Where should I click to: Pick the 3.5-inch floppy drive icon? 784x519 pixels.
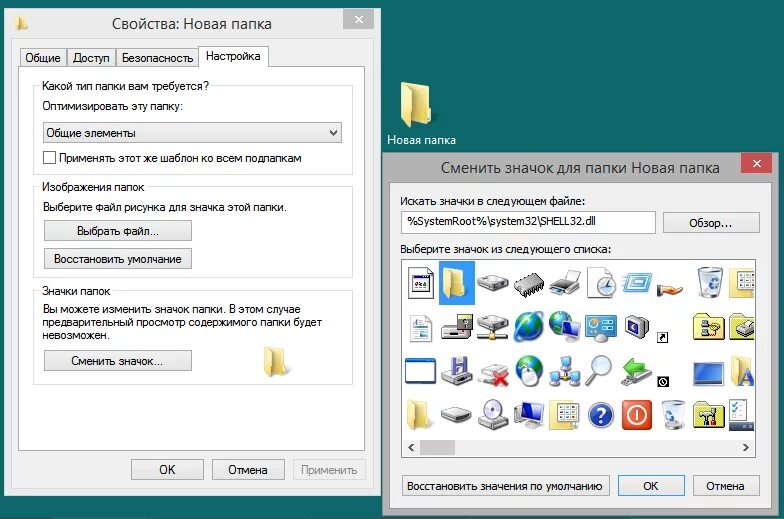[456, 371]
